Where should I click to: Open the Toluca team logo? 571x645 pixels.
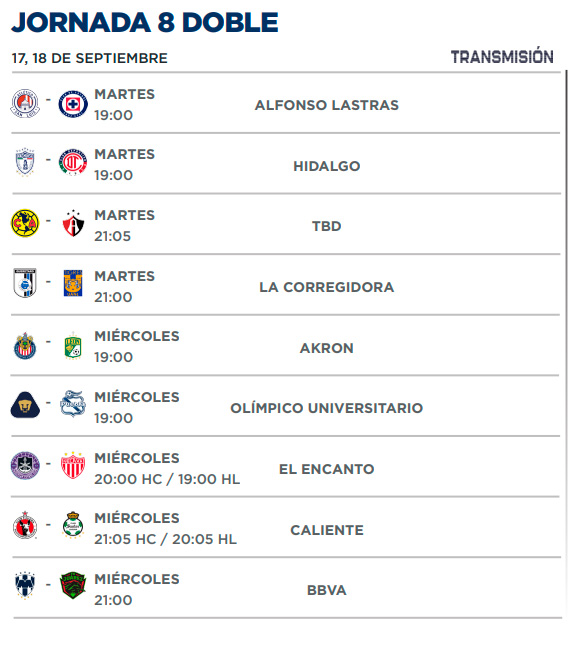73,162
